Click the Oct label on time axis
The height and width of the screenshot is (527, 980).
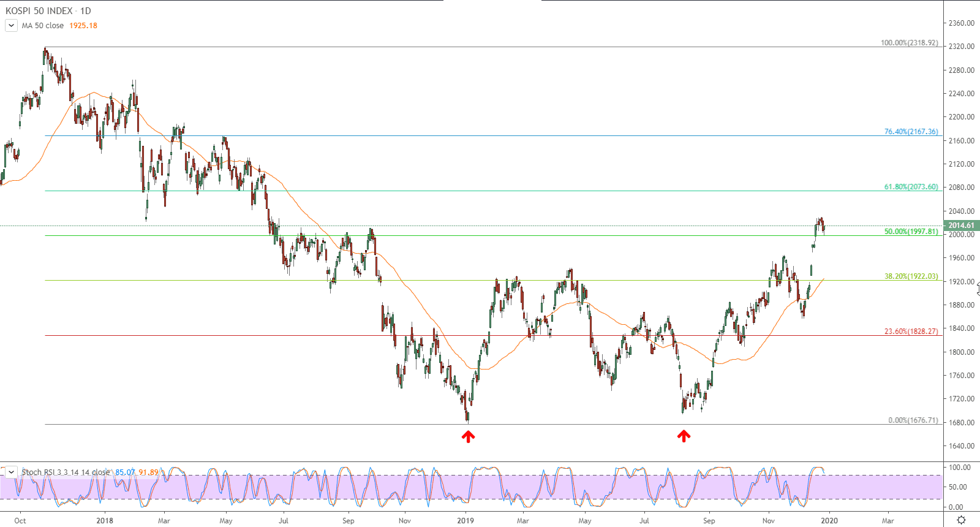tap(20, 521)
